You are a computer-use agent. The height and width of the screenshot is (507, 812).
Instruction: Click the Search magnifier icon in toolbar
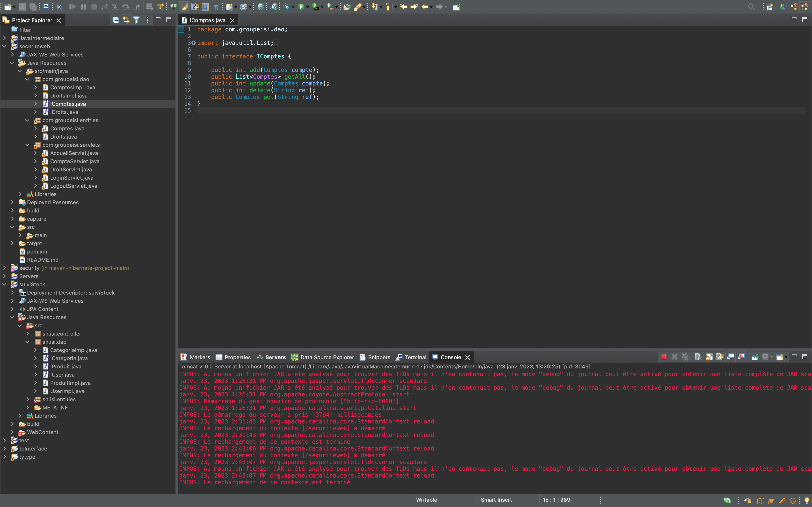(x=751, y=7)
